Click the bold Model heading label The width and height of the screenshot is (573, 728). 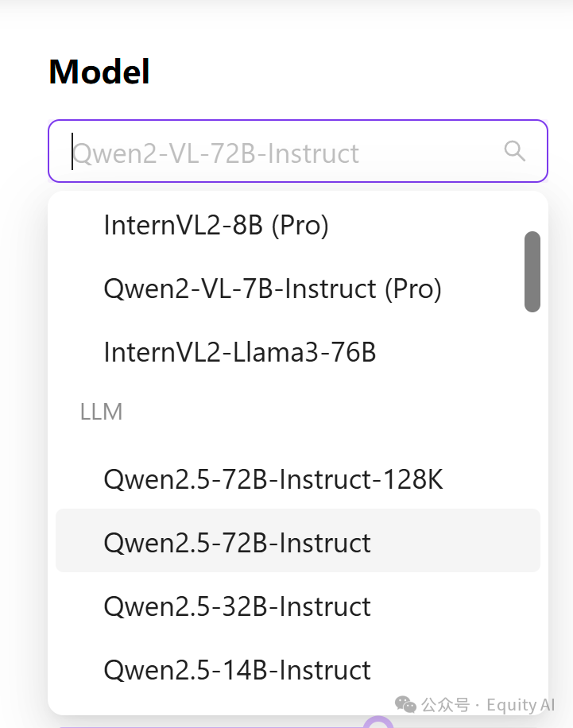coord(99,72)
